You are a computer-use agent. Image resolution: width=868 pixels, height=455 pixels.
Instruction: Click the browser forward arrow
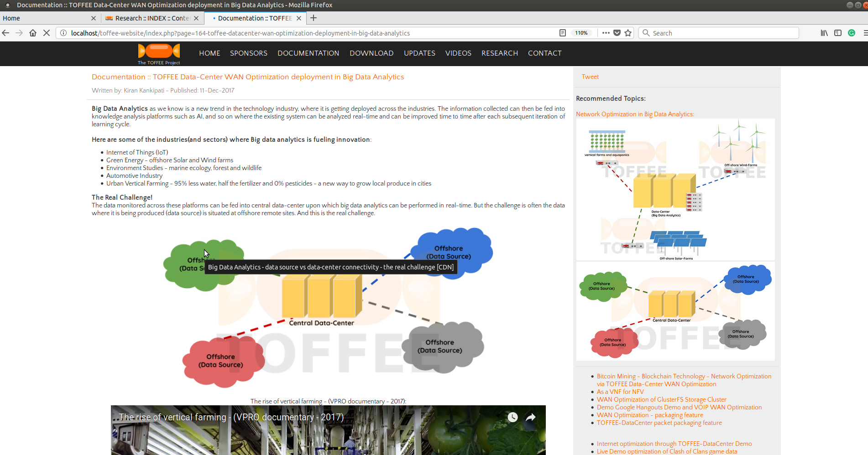19,33
